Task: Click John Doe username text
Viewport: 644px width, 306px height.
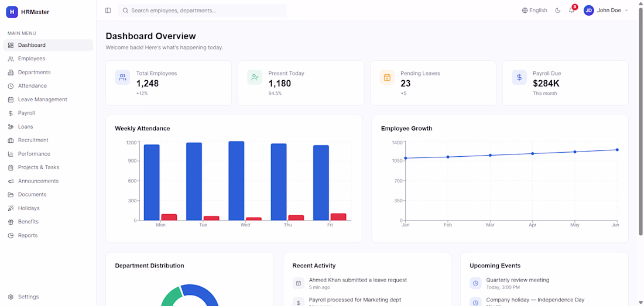Action: click(x=609, y=11)
